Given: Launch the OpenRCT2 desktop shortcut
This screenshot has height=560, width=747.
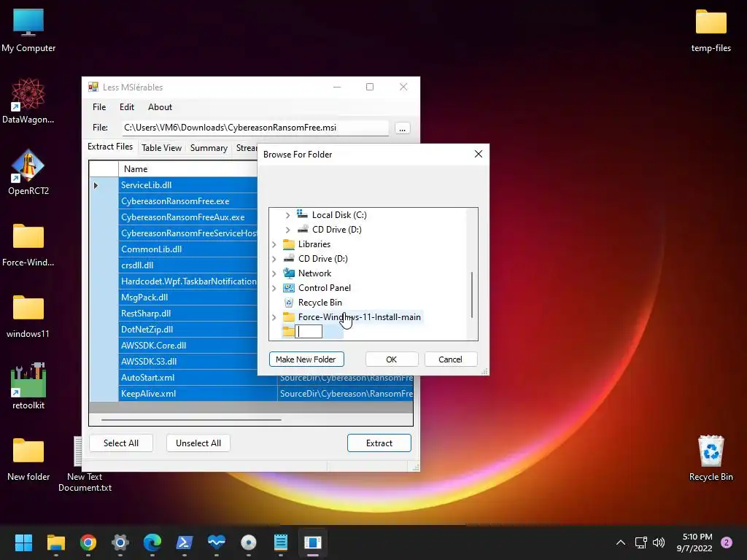Looking at the screenshot, I should pos(28,173).
